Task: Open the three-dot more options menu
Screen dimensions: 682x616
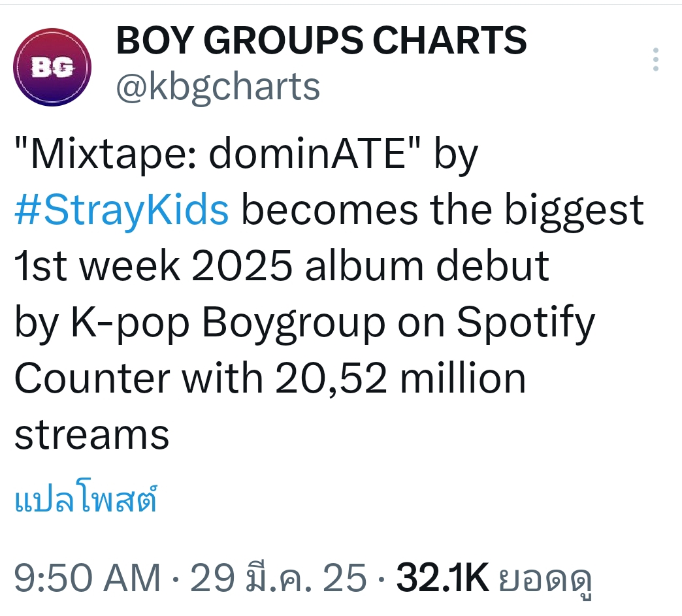Action: [x=655, y=59]
